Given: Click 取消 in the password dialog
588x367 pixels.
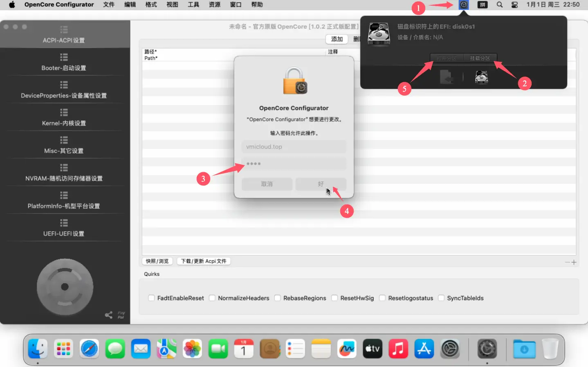Looking at the screenshot, I should click(x=267, y=184).
